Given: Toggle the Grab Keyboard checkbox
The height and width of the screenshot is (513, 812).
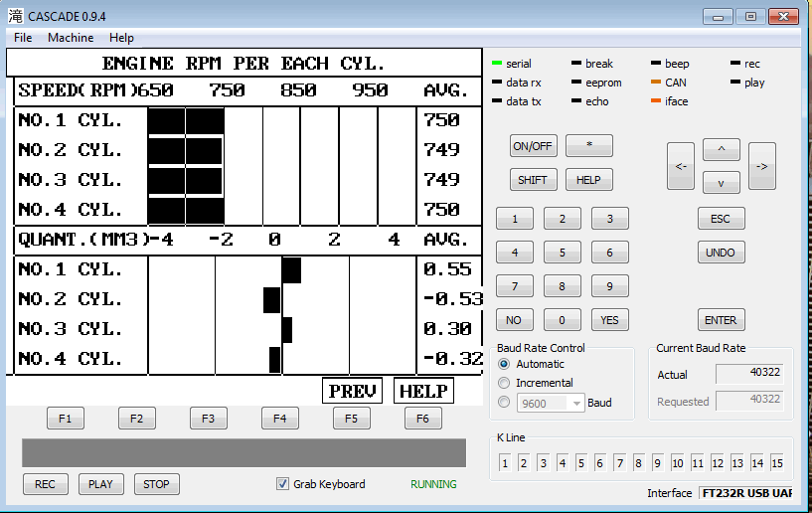Looking at the screenshot, I should (283, 484).
